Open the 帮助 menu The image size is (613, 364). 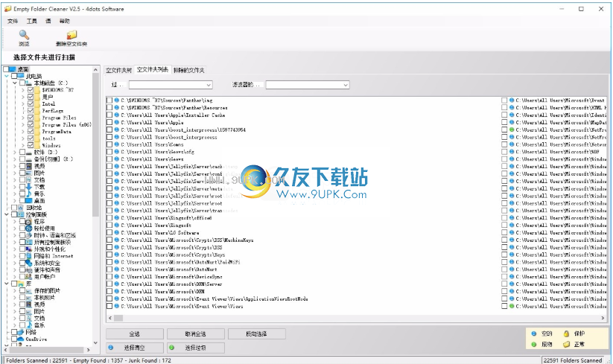coord(65,21)
